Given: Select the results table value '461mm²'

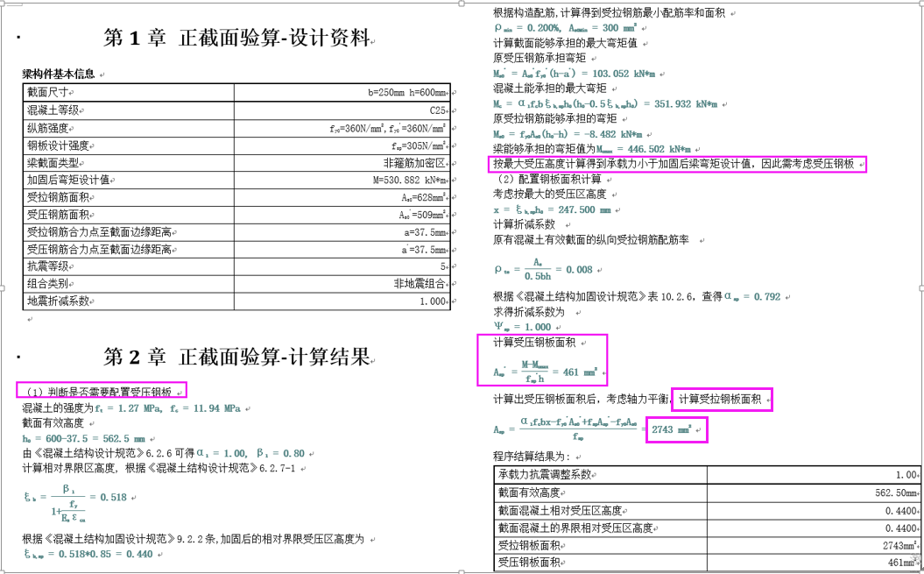Looking at the screenshot, I should pos(903,563).
